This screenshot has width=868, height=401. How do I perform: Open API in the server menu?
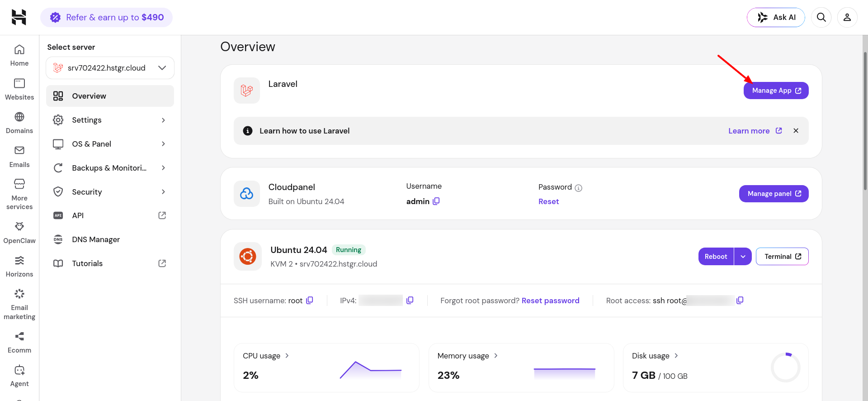110,215
